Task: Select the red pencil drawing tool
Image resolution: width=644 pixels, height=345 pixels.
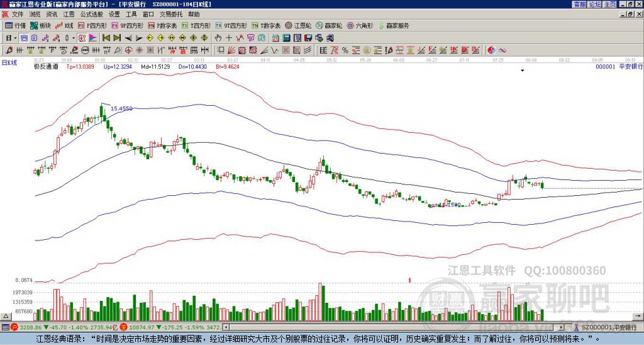Action: (x=8, y=50)
